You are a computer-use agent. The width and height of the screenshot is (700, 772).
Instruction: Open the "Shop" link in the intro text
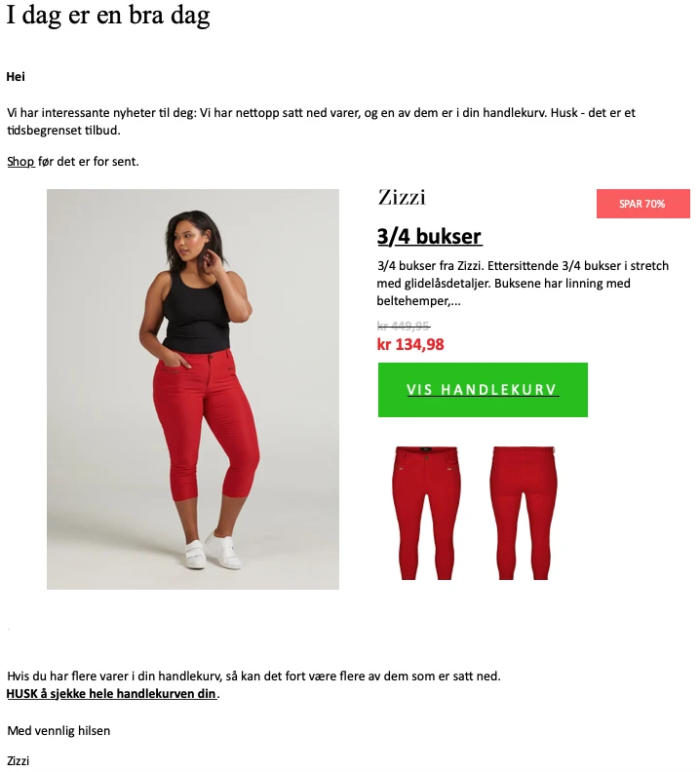click(x=20, y=162)
